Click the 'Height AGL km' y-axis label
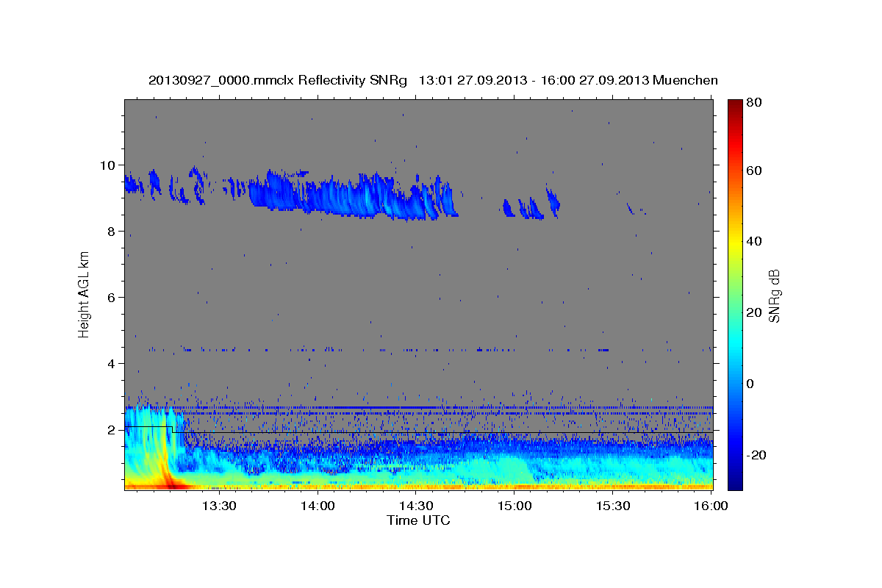Screen dimensions: 882x588 tap(84, 294)
